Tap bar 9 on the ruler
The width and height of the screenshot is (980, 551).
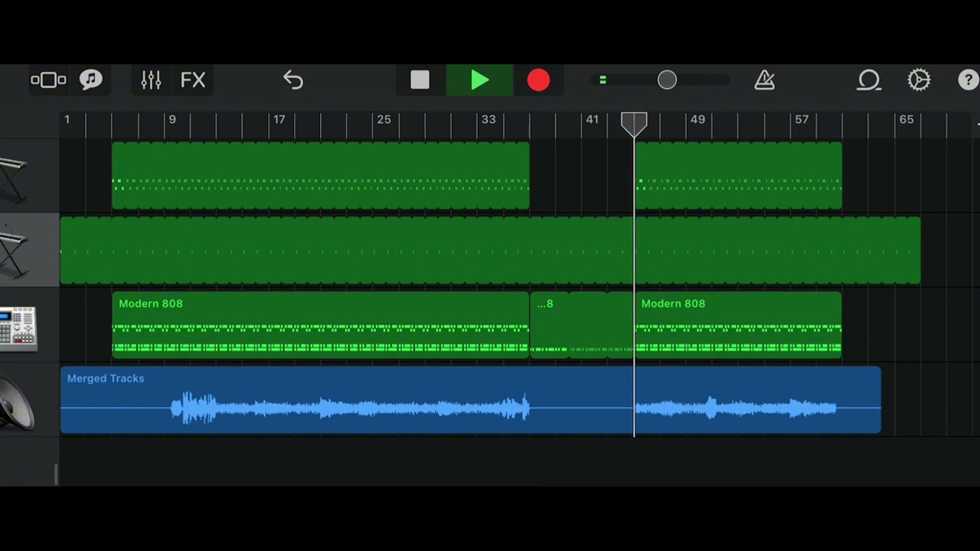click(172, 119)
